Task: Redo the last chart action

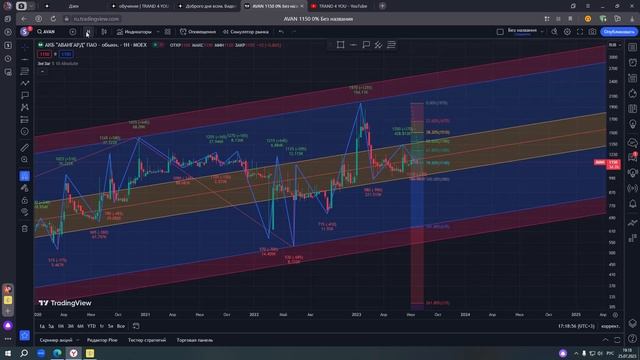Action: click(294, 32)
